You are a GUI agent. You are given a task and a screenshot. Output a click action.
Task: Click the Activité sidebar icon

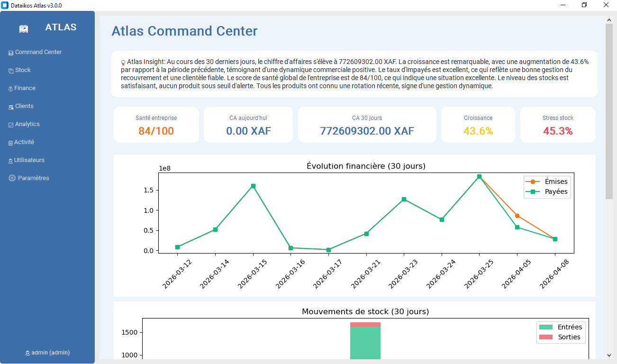(x=10, y=143)
